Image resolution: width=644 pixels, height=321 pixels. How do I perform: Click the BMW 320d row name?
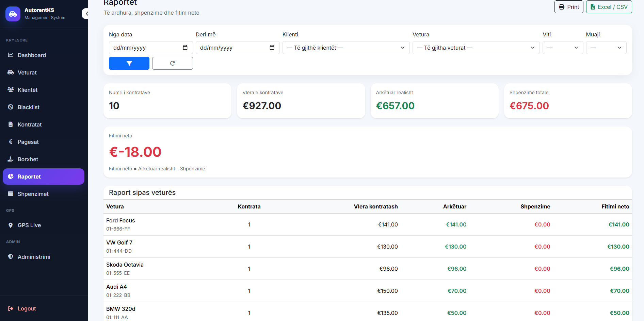coord(121,309)
